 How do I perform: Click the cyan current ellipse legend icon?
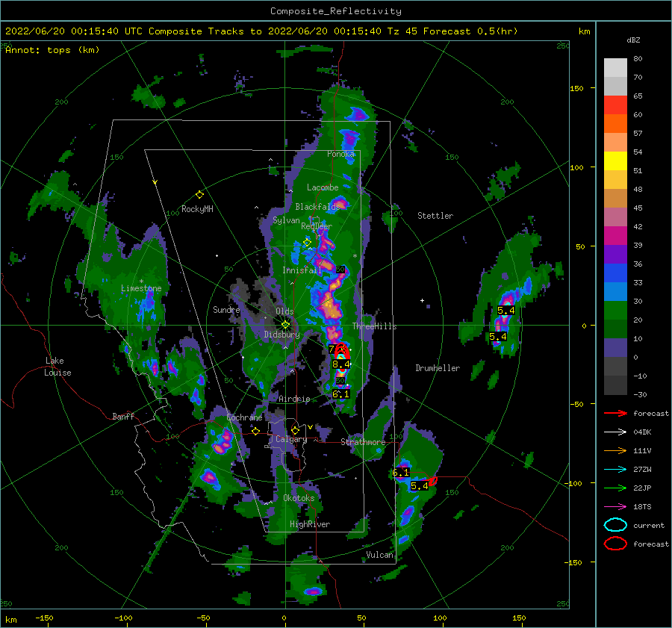pyautogui.click(x=615, y=525)
